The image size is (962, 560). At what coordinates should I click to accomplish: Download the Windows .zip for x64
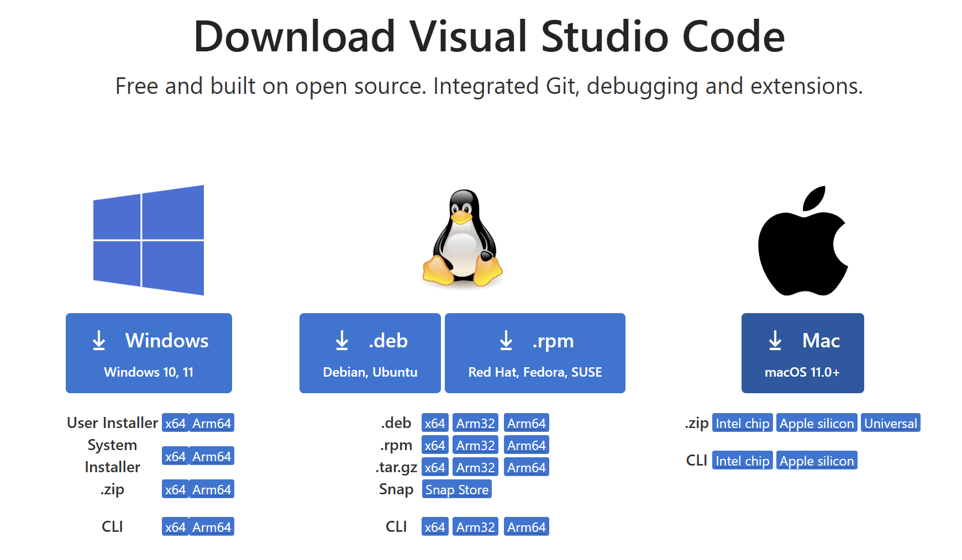coord(175,489)
